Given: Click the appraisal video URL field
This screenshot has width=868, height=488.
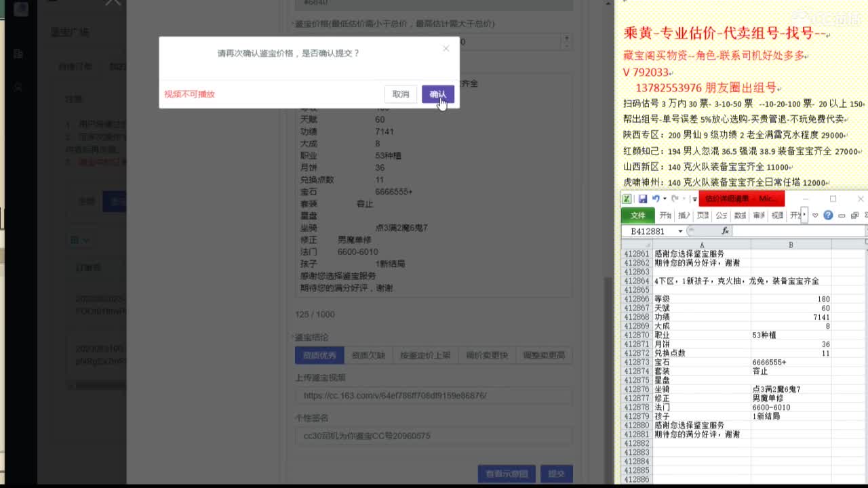Looking at the screenshot, I should click(x=433, y=396).
